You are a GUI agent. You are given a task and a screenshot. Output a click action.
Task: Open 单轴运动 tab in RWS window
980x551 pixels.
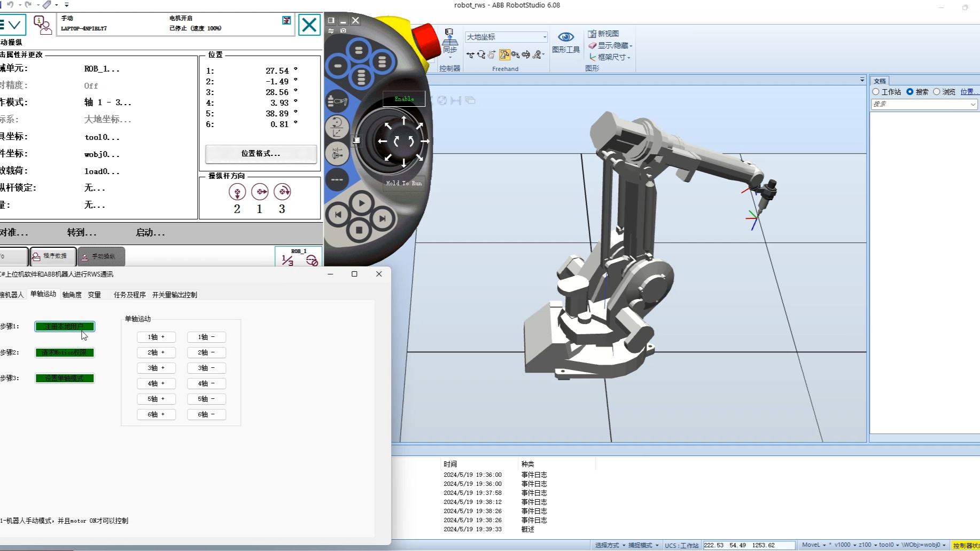[43, 294]
